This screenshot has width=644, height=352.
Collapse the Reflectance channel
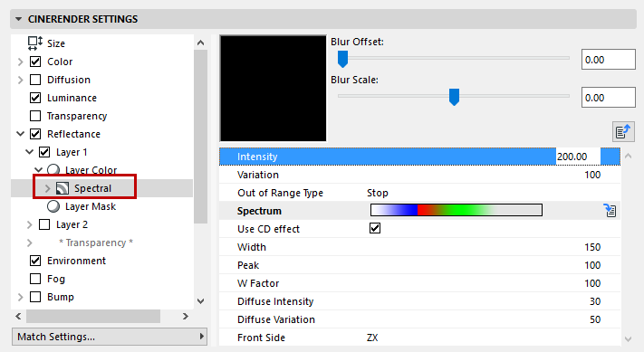pyautogui.click(x=20, y=134)
